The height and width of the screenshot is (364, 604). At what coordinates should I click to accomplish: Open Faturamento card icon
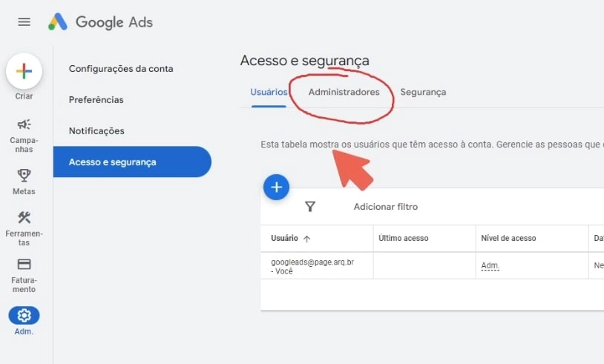pos(24,265)
